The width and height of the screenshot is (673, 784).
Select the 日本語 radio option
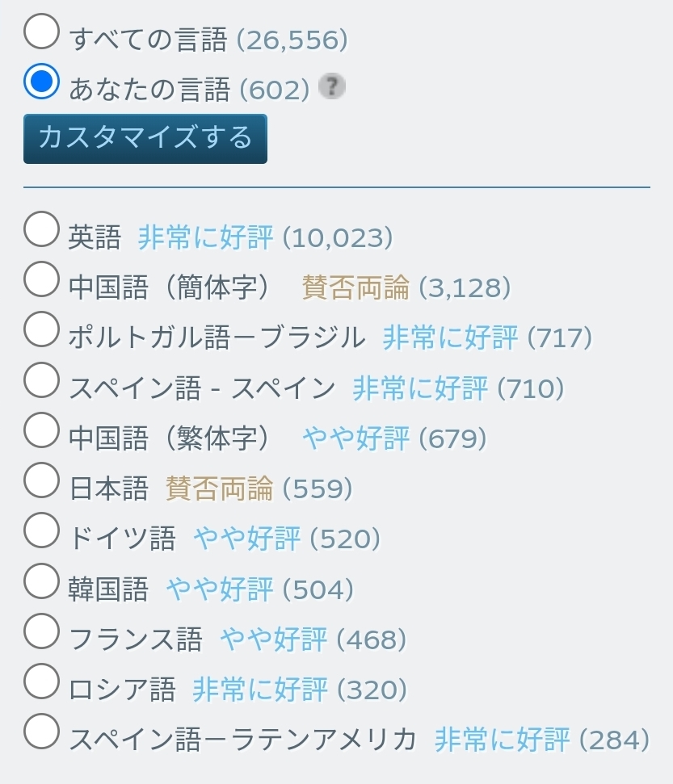pos(41,480)
